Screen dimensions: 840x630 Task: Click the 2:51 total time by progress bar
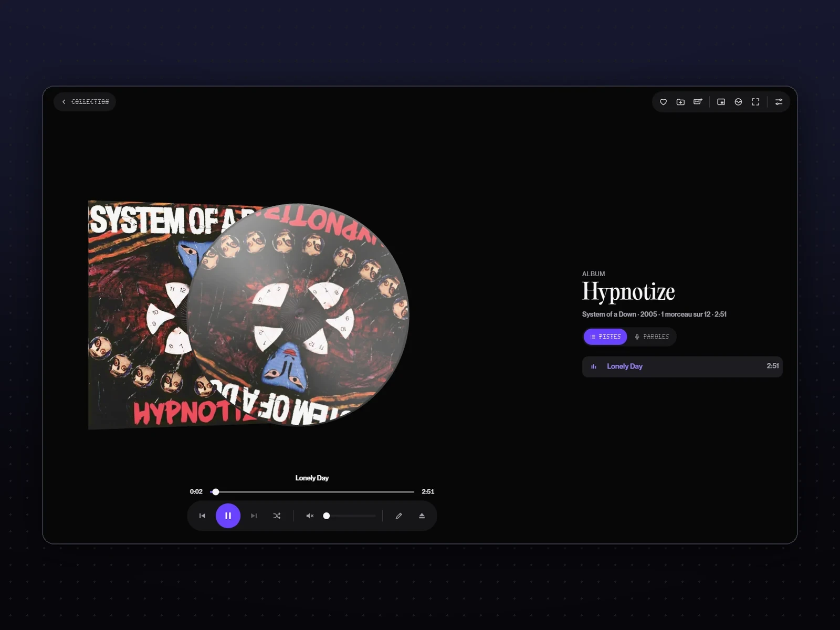point(428,492)
